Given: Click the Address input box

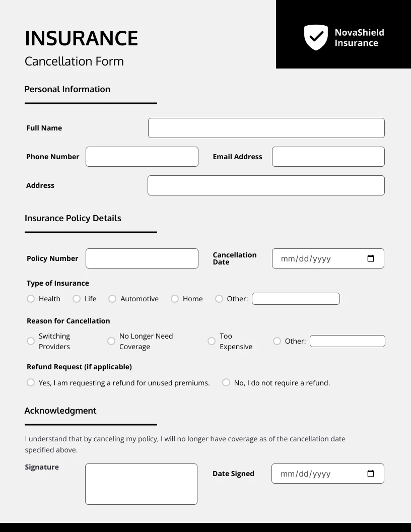Looking at the screenshot, I should 266,185.
